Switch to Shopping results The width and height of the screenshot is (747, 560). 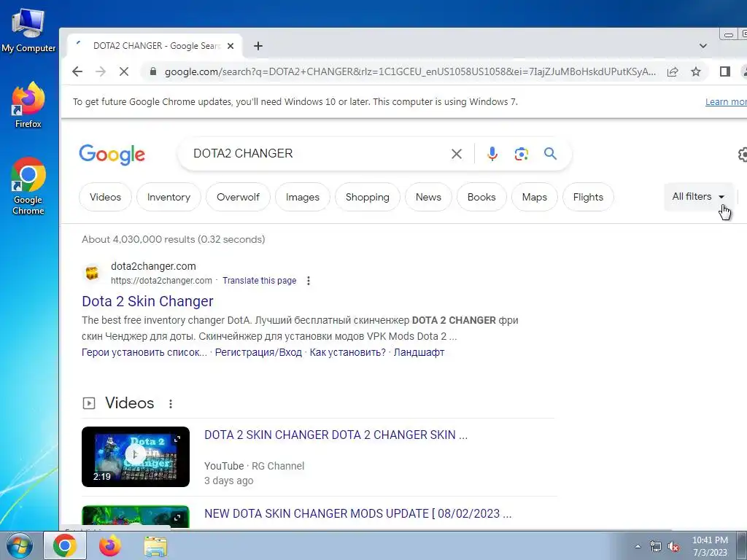pos(368,197)
